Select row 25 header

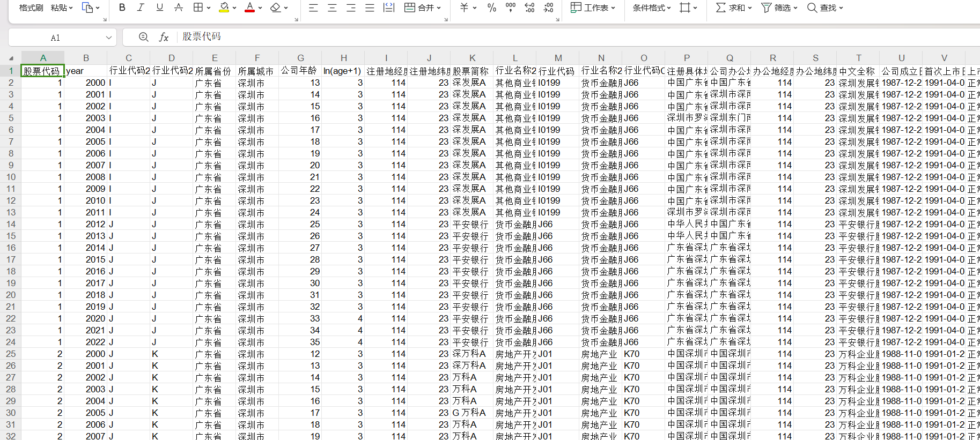tap(11, 354)
